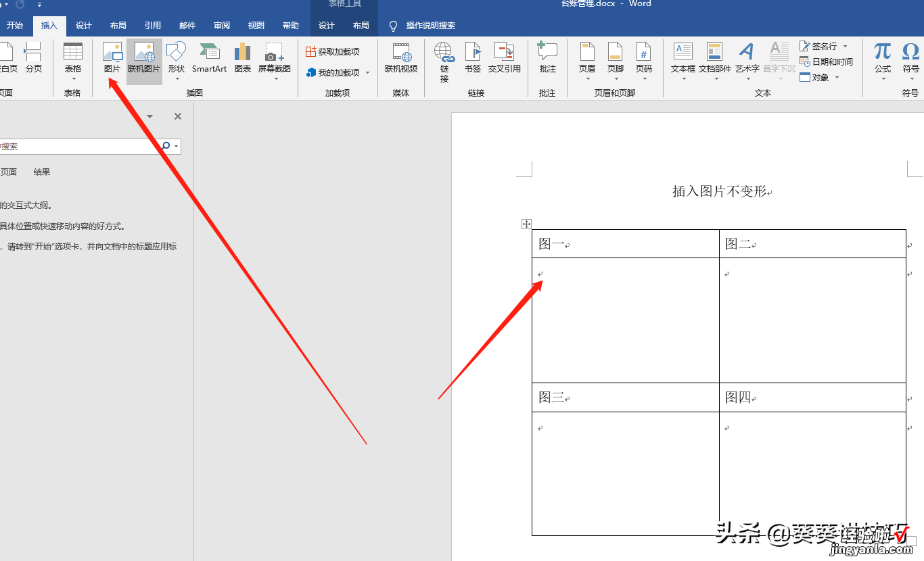924x561 pixels.
Task: Open Customize Quick Access Toolbar dropdown
Action: click(x=40, y=5)
